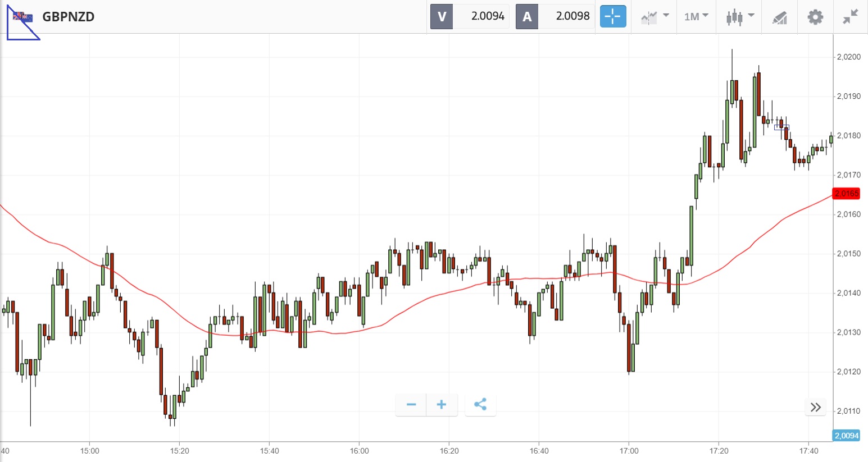Screen dimensions: 868x462
Task: Toggle the blue crosshair cursor button
Action: tap(612, 16)
